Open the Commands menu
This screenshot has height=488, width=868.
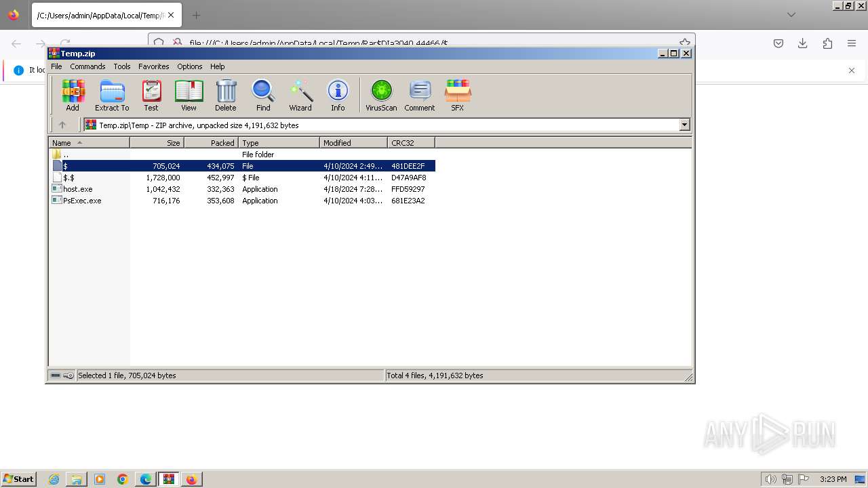click(x=87, y=66)
